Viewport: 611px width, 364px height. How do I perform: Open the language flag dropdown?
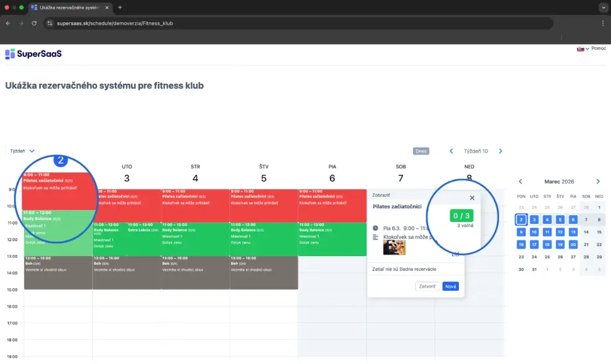click(581, 48)
